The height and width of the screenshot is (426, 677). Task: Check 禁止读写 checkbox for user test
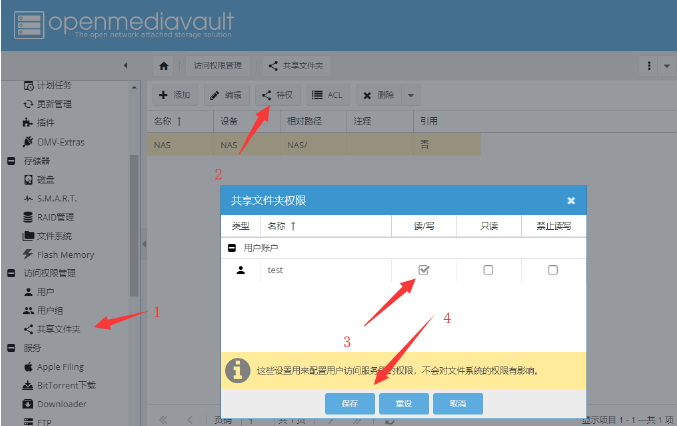pyautogui.click(x=553, y=270)
